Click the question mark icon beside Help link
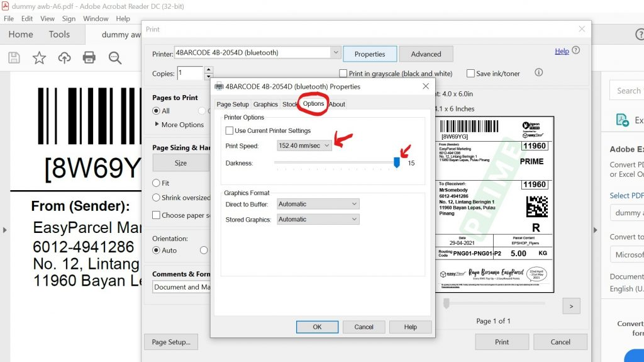The width and height of the screenshot is (644, 362). (x=576, y=50)
